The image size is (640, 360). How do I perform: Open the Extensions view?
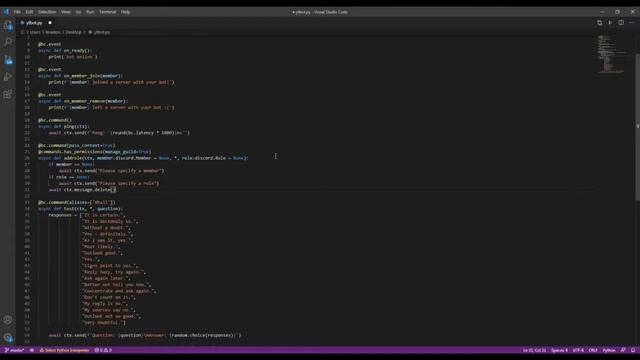click(8, 94)
